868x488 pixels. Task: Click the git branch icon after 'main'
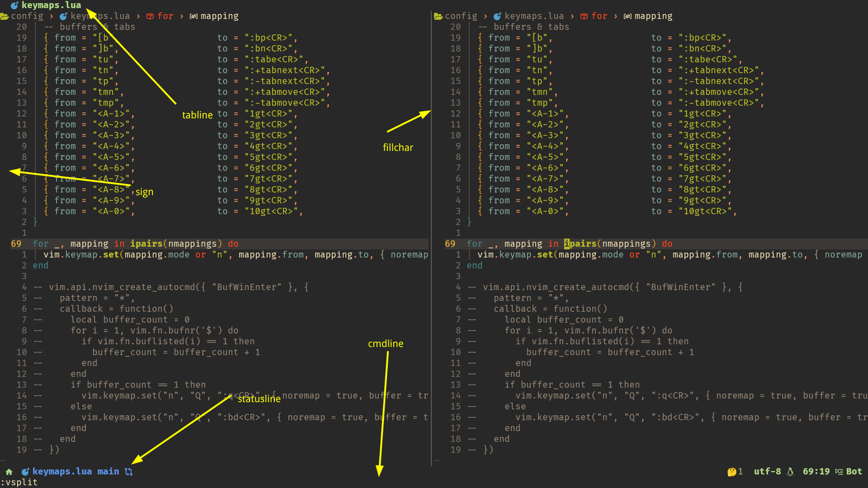pos(128,471)
